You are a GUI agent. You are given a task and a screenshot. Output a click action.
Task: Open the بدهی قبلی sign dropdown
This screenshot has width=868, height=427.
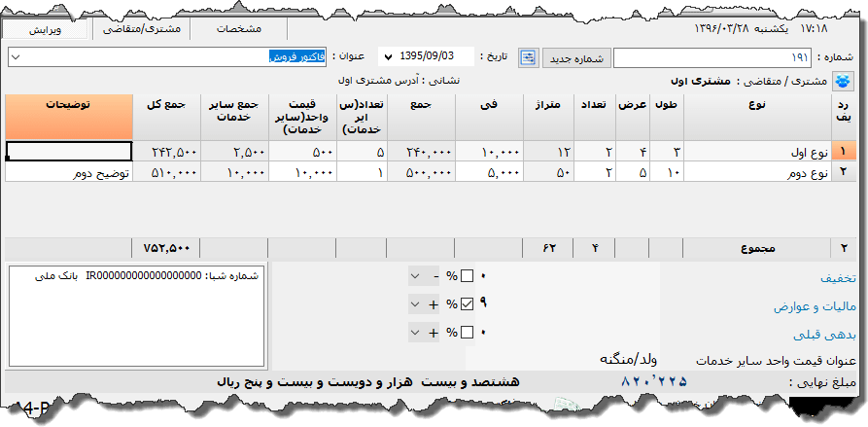pyautogui.click(x=415, y=333)
